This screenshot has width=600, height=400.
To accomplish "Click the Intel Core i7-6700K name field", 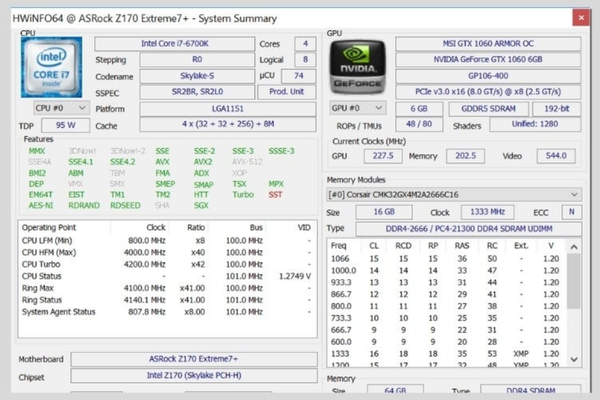I will 173,44.
